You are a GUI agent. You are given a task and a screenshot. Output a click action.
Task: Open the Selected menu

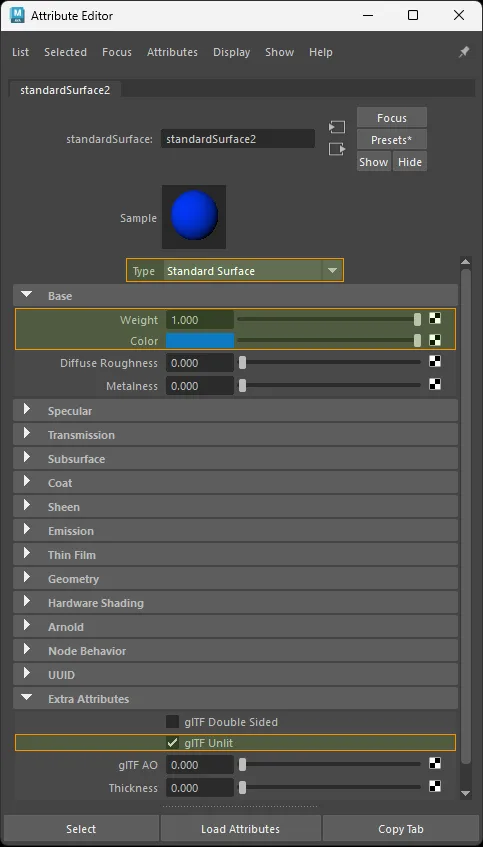[65, 52]
